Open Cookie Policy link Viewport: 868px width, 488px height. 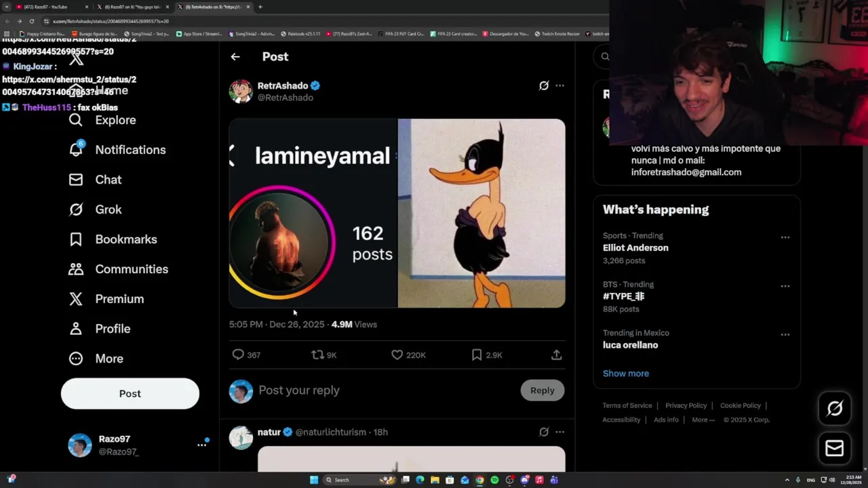pyautogui.click(x=741, y=405)
